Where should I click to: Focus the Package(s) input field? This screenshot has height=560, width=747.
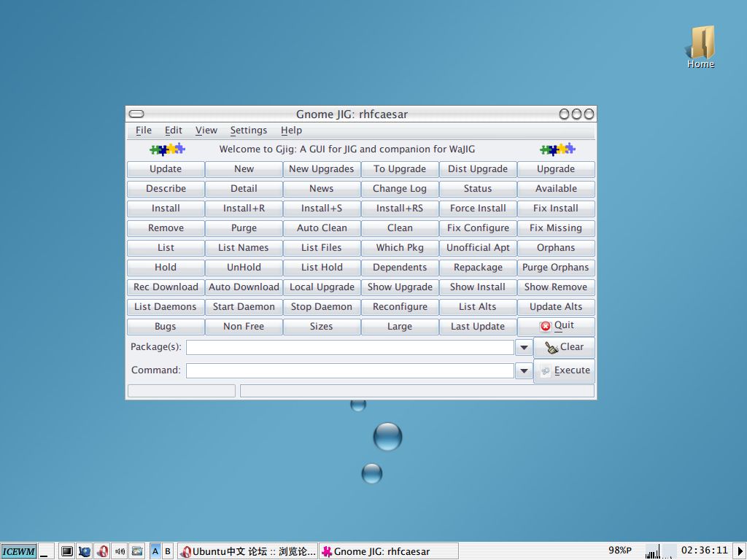click(x=349, y=348)
